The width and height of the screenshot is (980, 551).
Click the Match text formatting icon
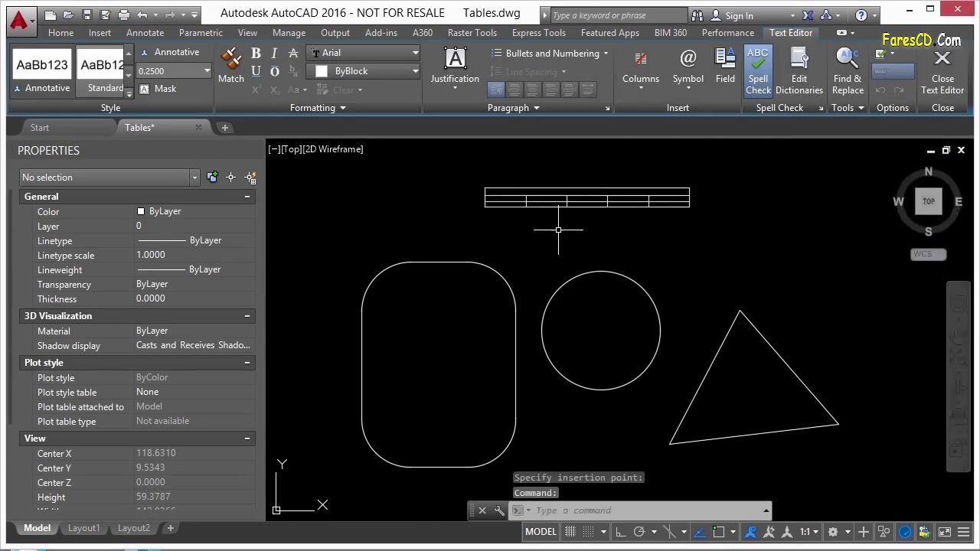click(x=230, y=65)
